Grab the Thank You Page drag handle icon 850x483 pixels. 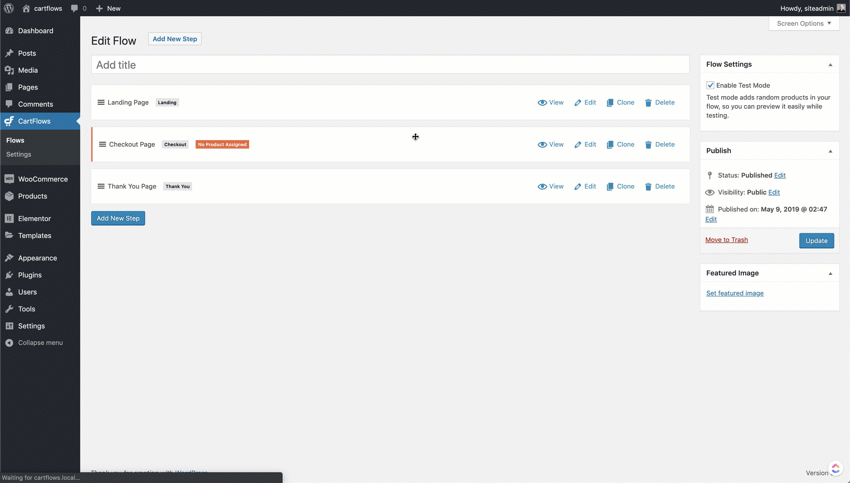pos(101,186)
